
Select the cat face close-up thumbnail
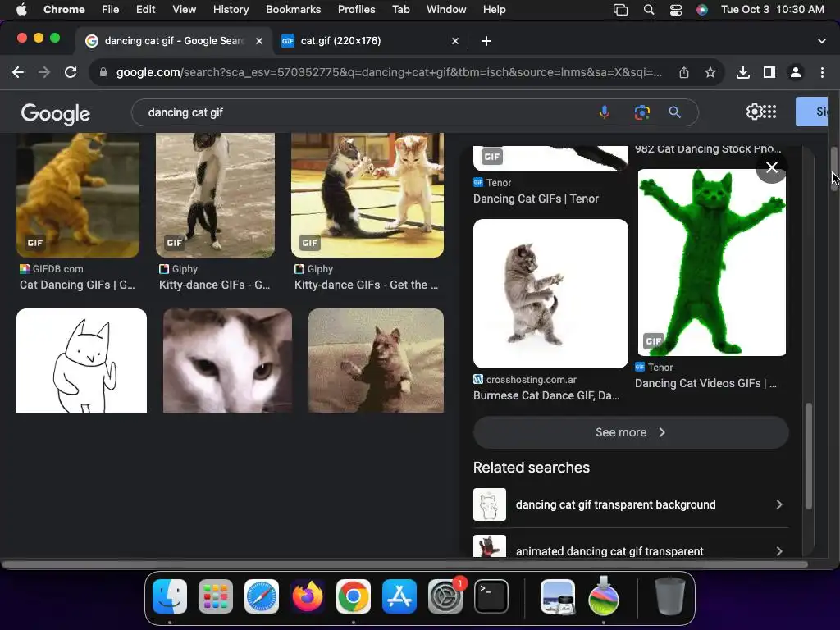click(228, 361)
